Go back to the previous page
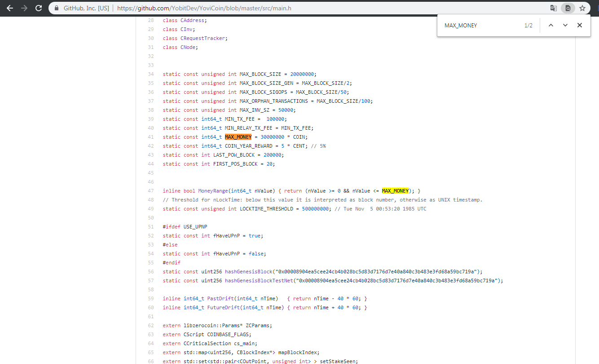Image resolution: width=599 pixels, height=364 pixels. (10, 8)
